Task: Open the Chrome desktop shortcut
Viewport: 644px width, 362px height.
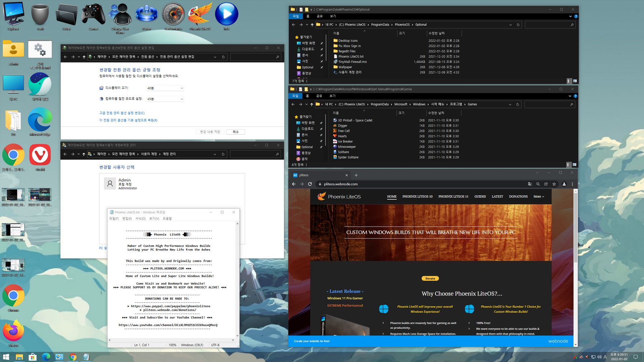Action: [13, 298]
